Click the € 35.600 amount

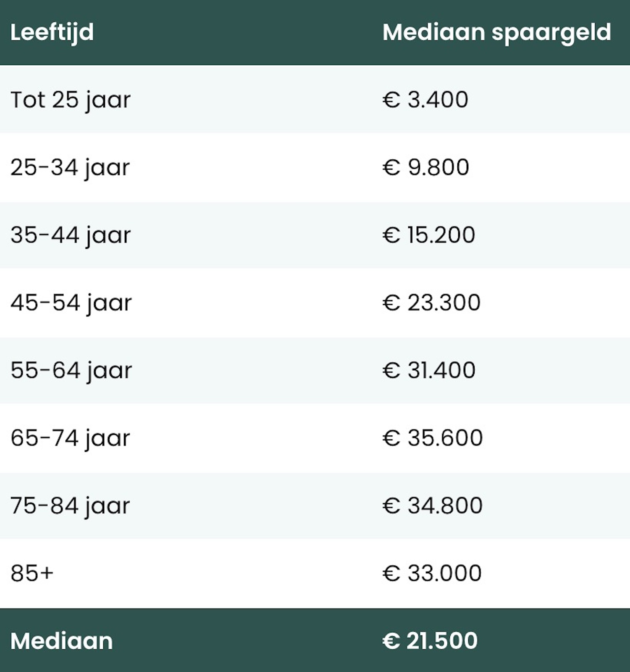coord(432,438)
